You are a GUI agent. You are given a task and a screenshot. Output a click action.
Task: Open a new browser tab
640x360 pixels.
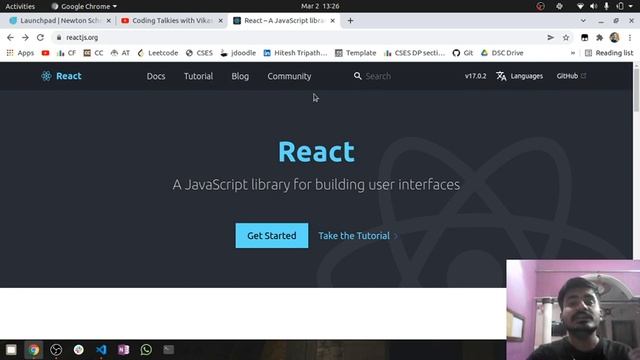point(350,20)
